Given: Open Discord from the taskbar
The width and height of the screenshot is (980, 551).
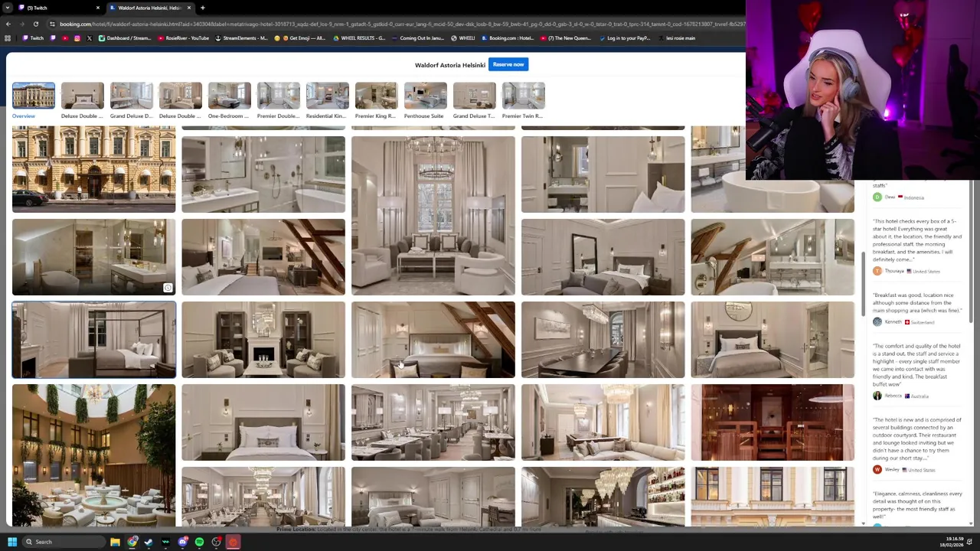Looking at the screenshot, I should coord(182,542).
